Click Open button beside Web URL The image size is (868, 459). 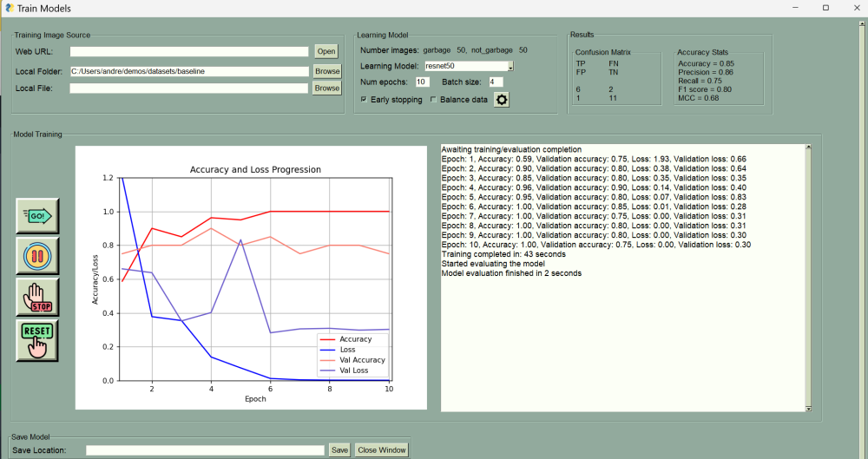click(325, 51)
